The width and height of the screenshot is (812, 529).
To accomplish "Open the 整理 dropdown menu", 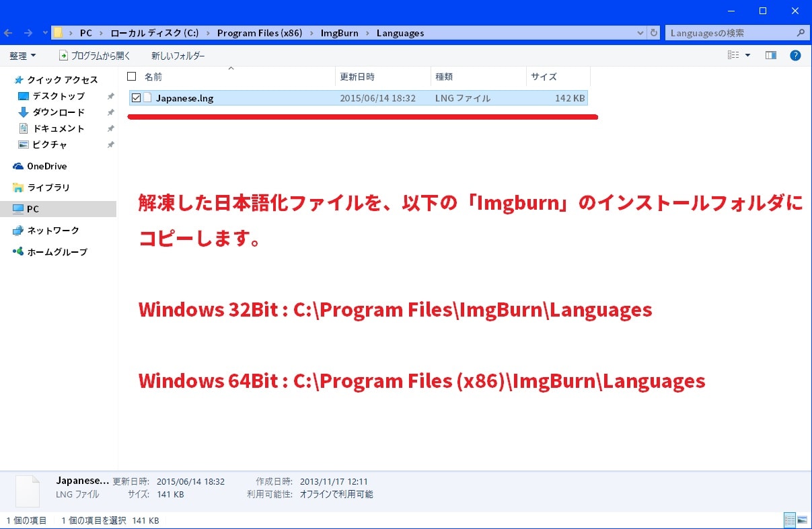I will point(23,56).
